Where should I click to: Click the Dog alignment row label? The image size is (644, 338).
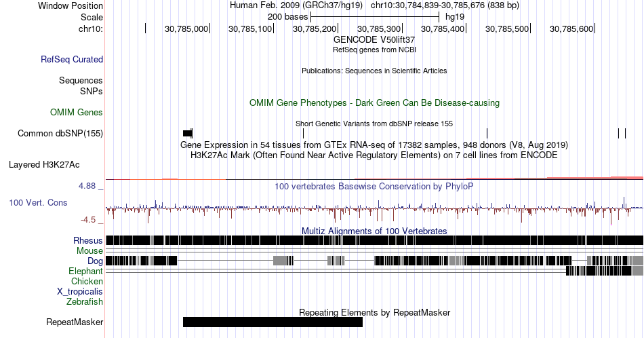point(96,261)
